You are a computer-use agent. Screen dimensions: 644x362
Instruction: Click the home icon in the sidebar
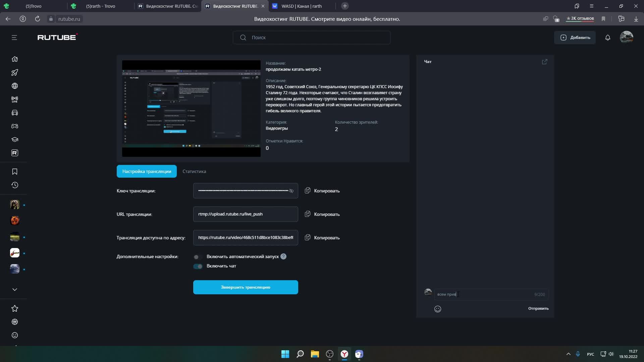(x=14, y=59)
